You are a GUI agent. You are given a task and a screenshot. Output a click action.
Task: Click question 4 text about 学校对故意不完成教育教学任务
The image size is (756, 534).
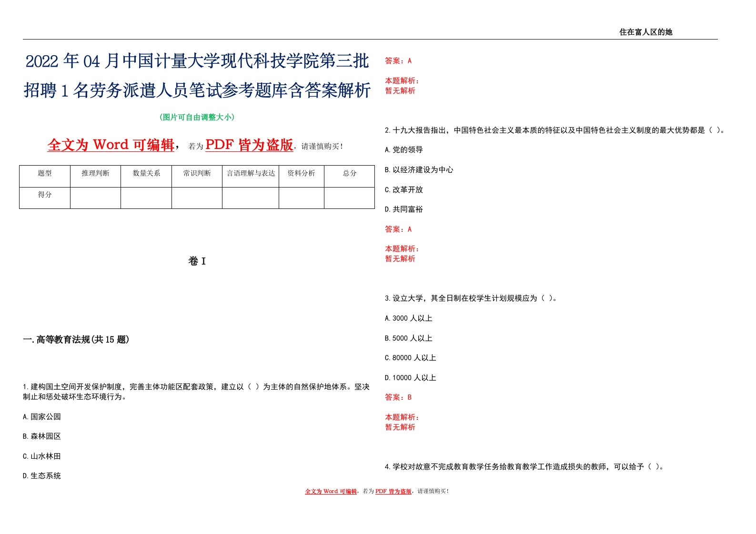(x=524, y=466)
